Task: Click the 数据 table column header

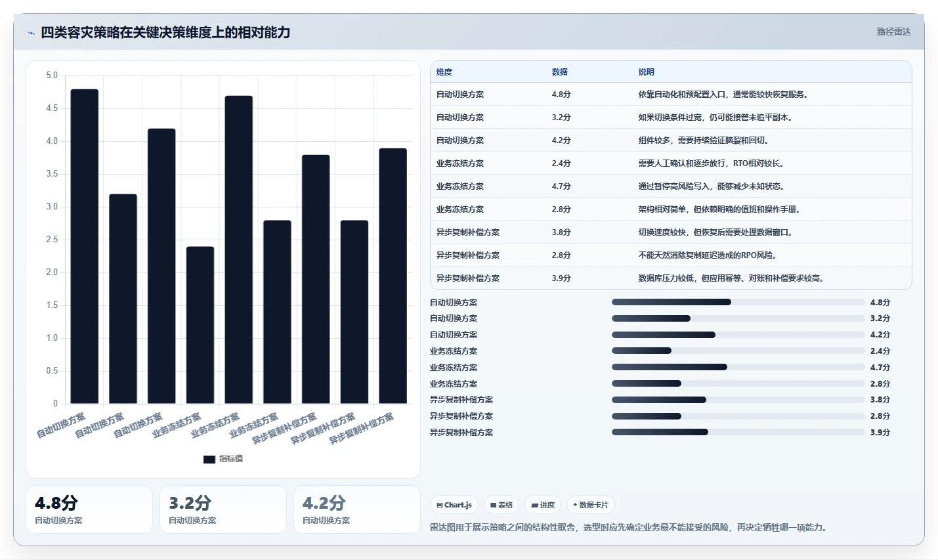Action: (x=560, y=72)
